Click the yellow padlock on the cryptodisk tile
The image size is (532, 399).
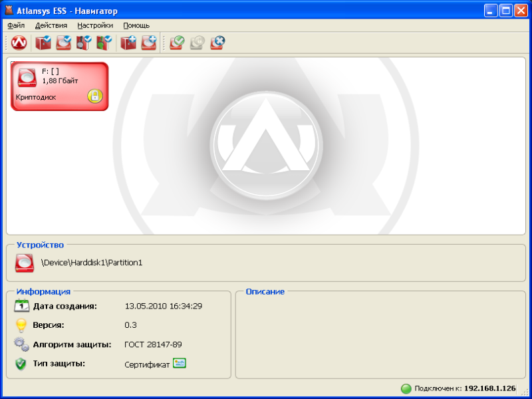tap(95, 96)
